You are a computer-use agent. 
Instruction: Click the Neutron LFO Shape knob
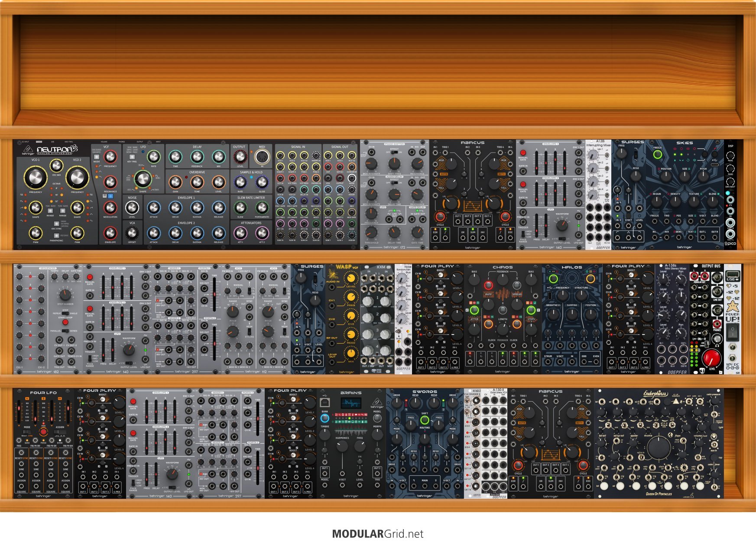click(x=143, y=178)
